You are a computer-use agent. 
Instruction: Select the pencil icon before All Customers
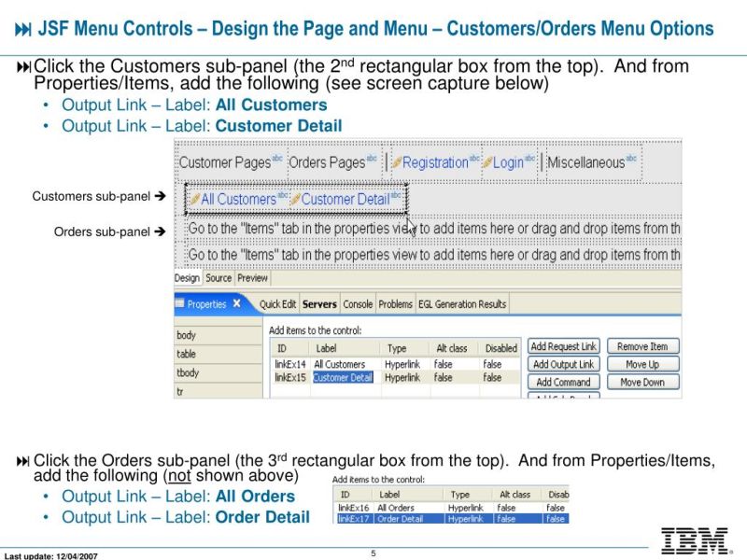(x=196, y=199)
